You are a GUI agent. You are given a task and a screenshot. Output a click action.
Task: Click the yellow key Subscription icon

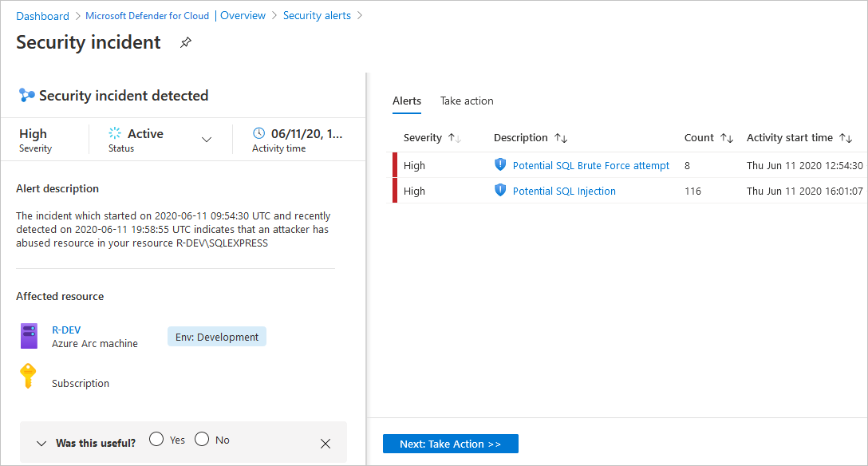29,375
